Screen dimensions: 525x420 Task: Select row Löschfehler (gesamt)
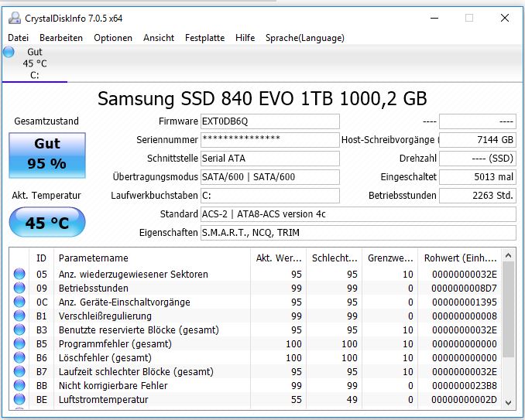pyautogui.click(x=256, y=357)
